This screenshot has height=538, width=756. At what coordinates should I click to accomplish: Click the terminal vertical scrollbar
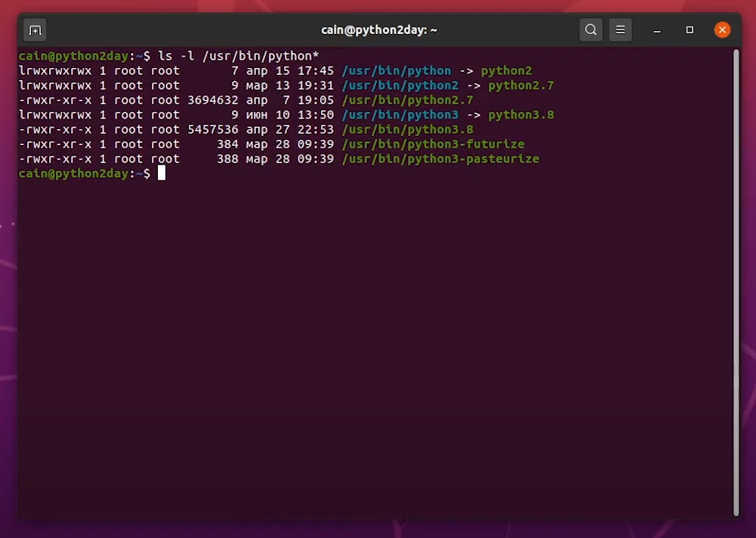tap(736, 283)
